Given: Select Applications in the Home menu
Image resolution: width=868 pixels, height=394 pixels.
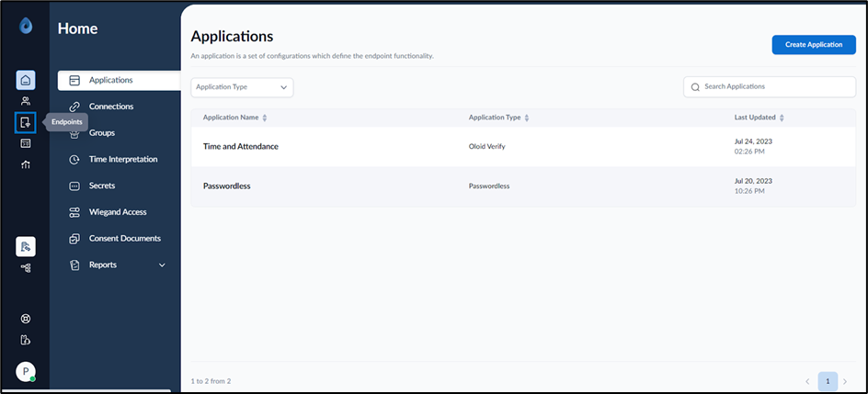Looking at the screenshot, I should (x=119, y=80).
